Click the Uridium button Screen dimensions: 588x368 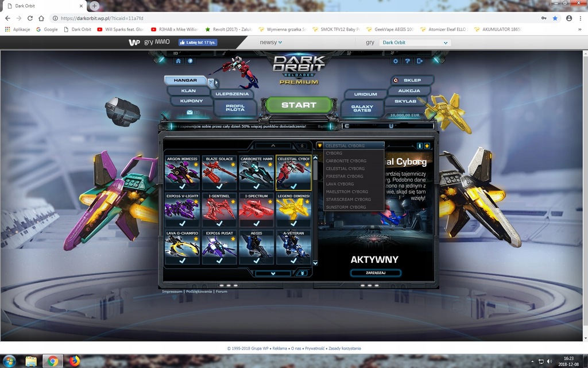(x=365, y=94)
